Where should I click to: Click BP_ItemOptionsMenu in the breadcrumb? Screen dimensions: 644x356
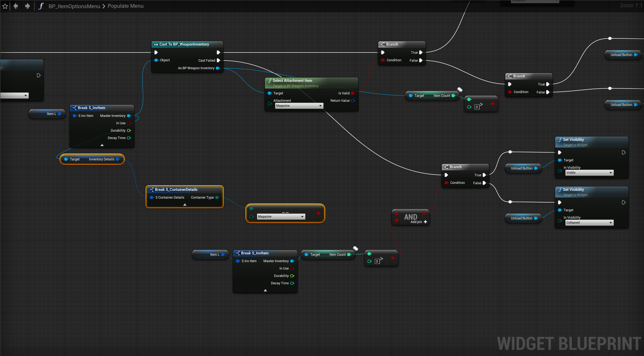point(74,6)
